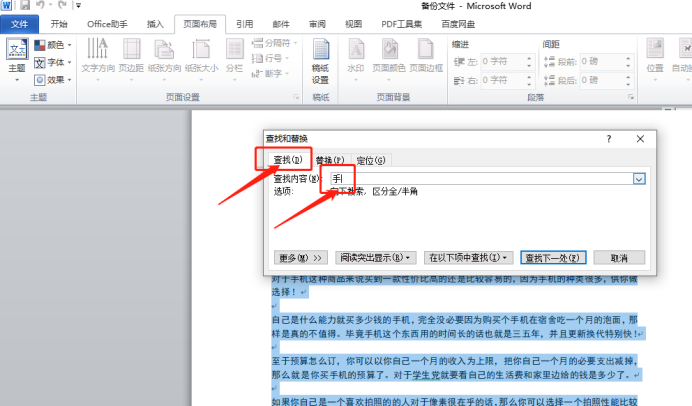Increase left indent stepper

click(x=529, y=58)
